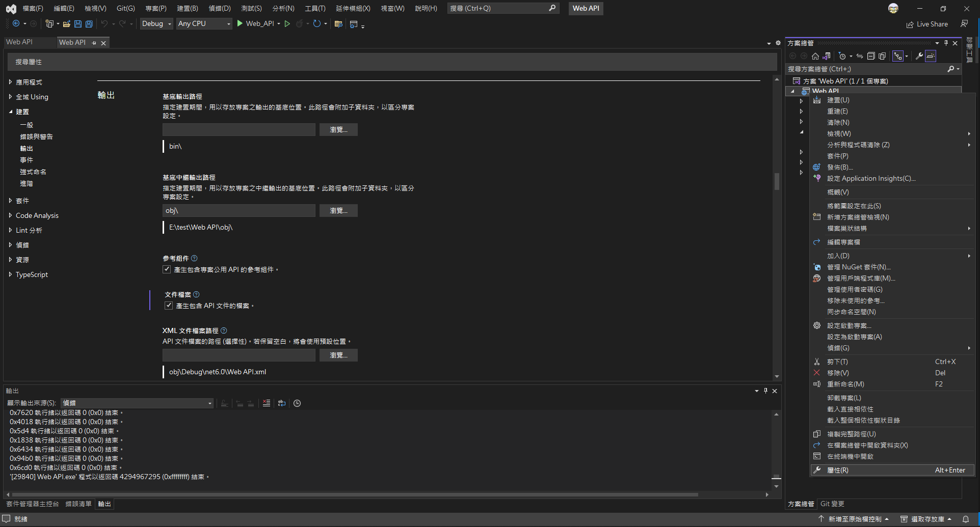Click the navigate backward arrow in main toolbar
Image resolution: width=980 pixels, height=527 pixels.
tap(16, 23)
